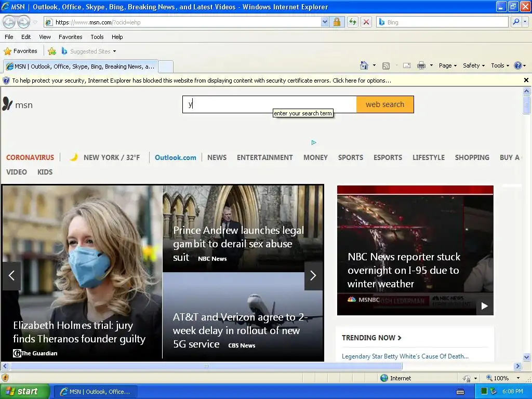Click the Refresh page icon

pos(353,22)
